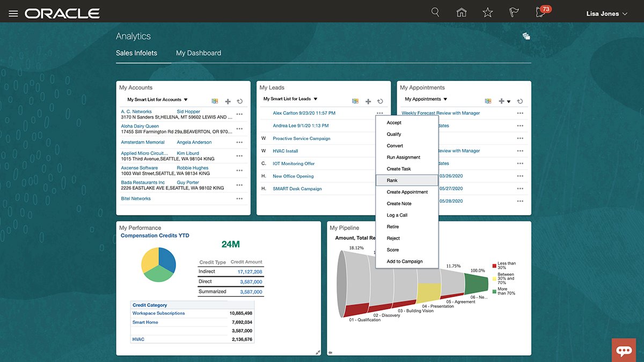Switch to the My Dashboard tab
Screen dimensions: 644x362
198,53
